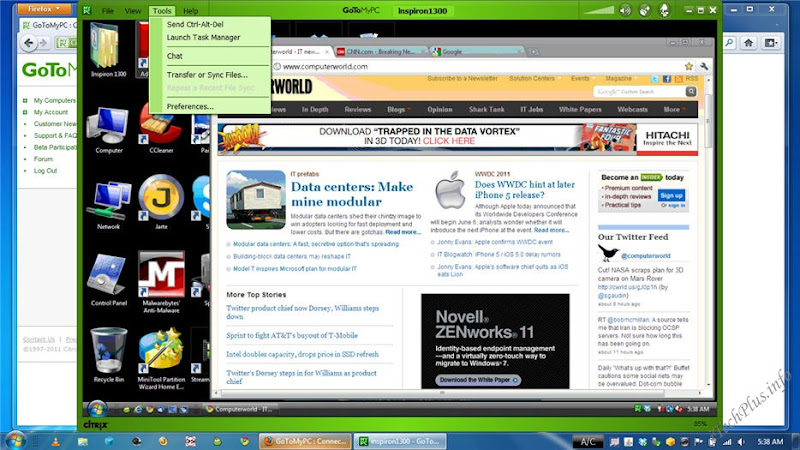This screenshot has height=450, width=800.
Task: Click Firefox home icon
Action: [748, 43]
